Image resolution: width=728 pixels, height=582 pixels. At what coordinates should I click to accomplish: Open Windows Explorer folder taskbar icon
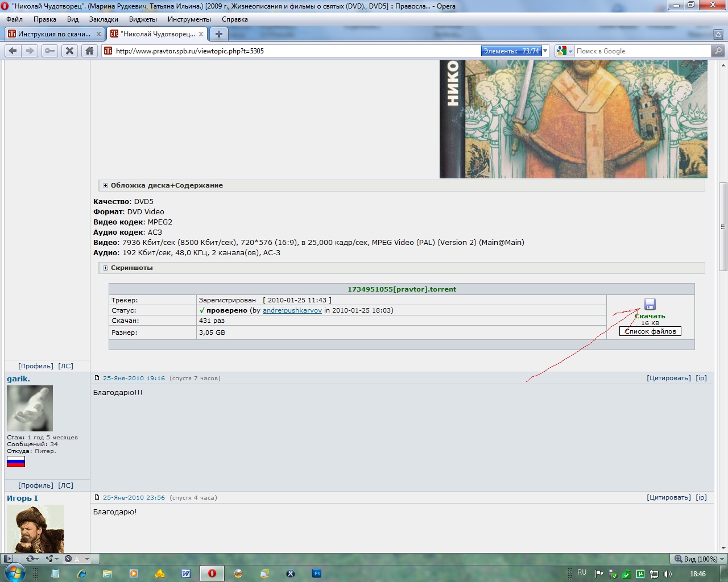click(x=107, y=573)
